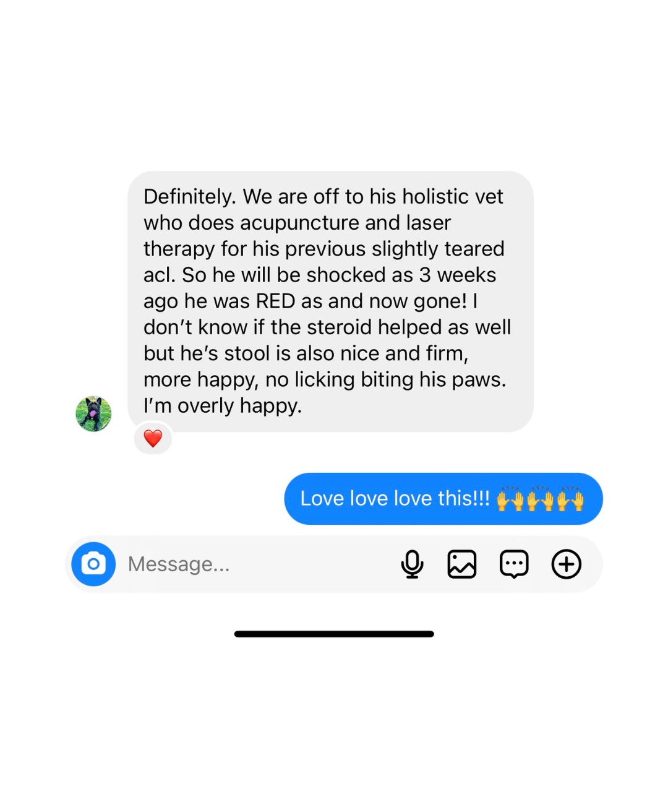Screen dimensions: 668x812
Task: Tap the home indicator bar
Action: click(x=334, y=634)
